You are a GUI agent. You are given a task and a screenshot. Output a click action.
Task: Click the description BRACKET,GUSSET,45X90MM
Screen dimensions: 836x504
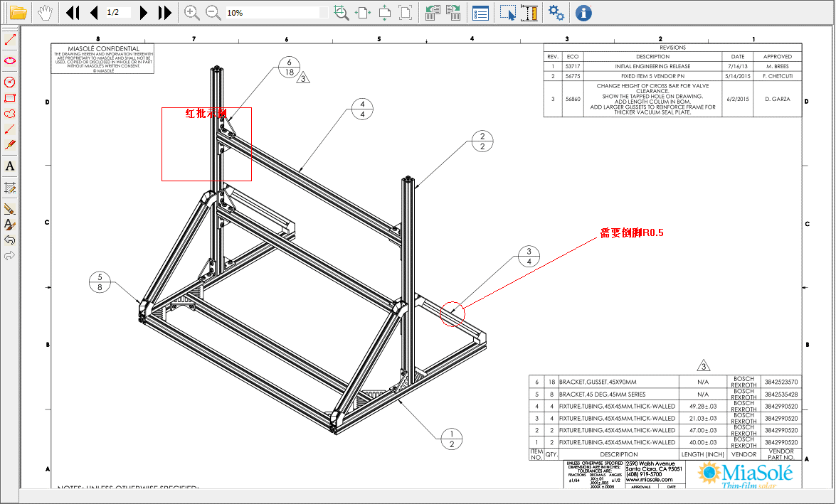click(x=598, y=382)
